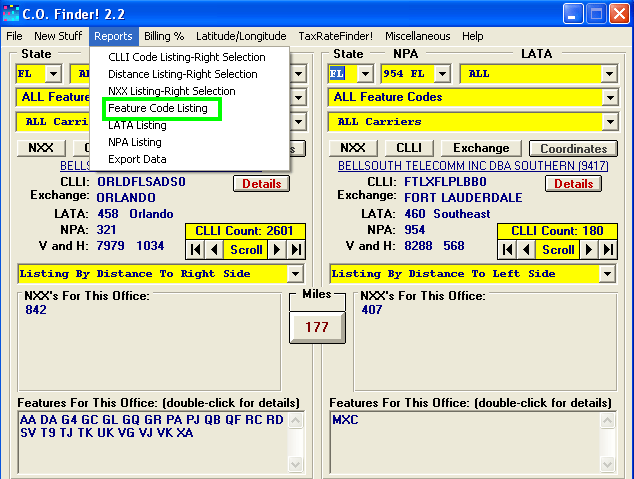Click right panel CLLI button
The image size is (634, 479).
point(409,148)
